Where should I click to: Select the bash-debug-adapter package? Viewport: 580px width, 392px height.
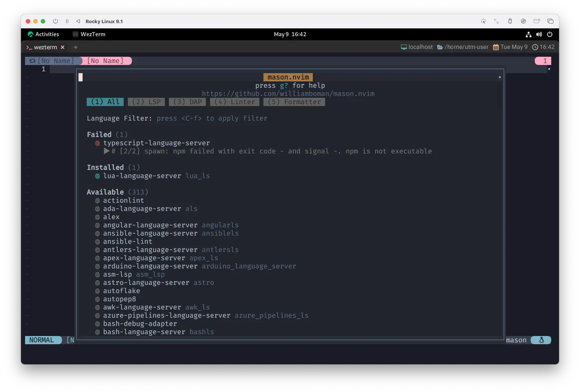coord(140,324)
